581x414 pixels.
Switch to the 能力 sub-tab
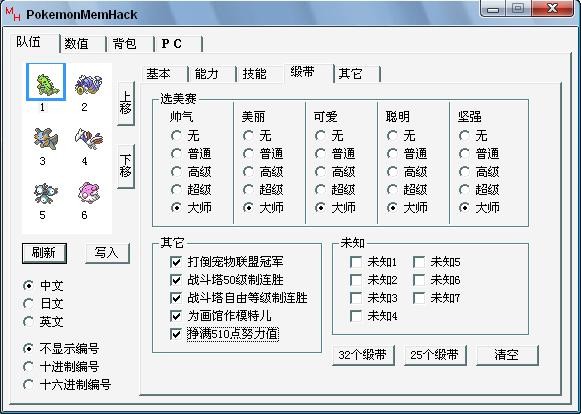coord(212,73)
